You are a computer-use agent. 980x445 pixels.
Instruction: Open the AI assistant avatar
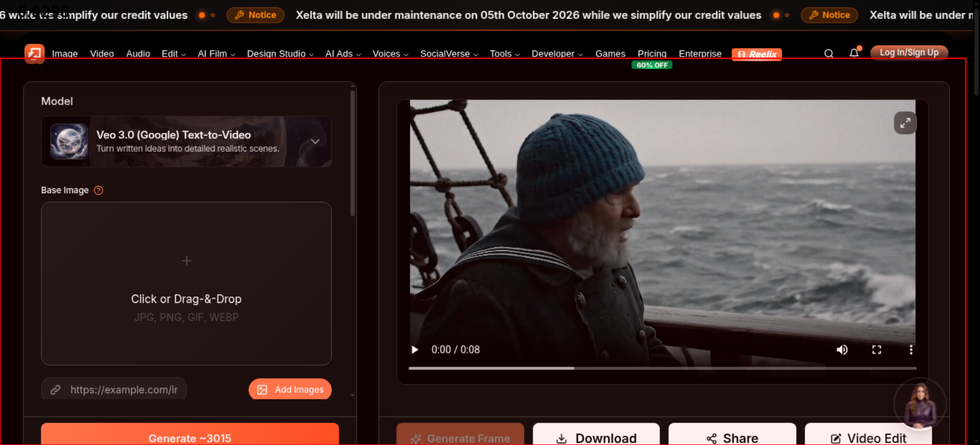click(920, 405)
